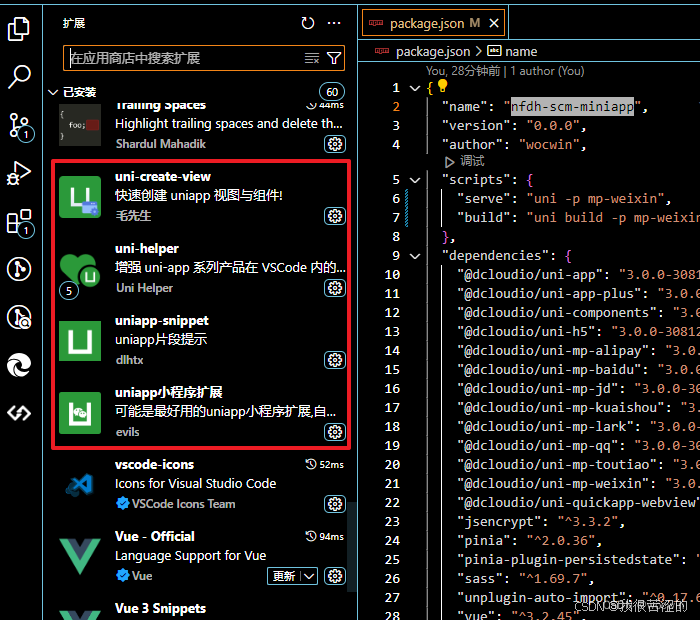700x620 pixels.
Task: Open the Explorer view in activity bar
Action: [19, 29]
